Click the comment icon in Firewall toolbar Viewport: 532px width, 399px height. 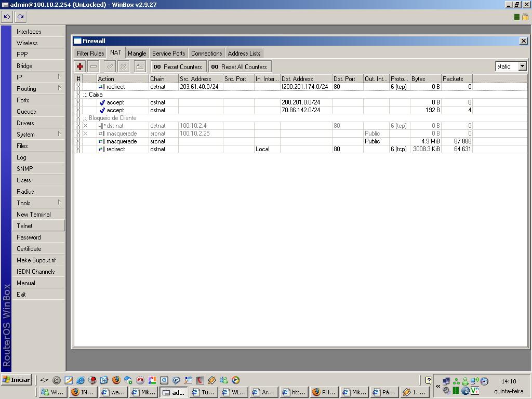[140, 66]
